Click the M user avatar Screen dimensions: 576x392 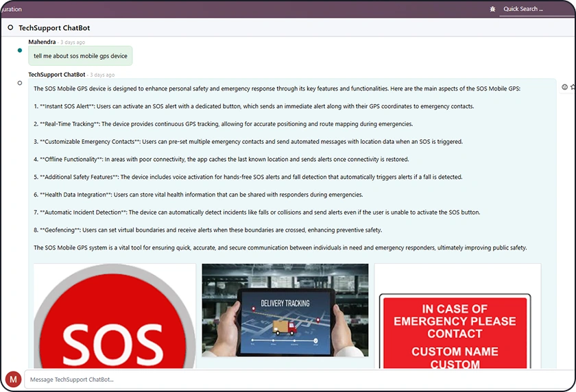[13, 380]
